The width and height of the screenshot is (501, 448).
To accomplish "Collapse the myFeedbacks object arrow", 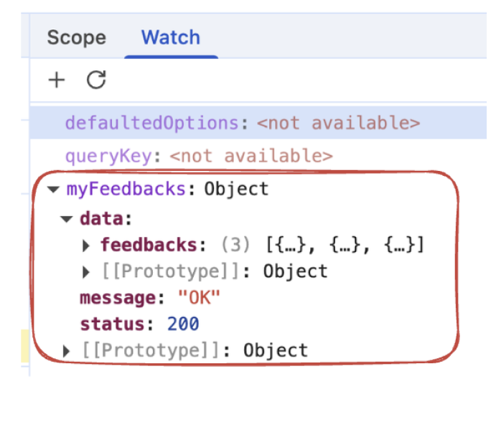I will point(53,190).
